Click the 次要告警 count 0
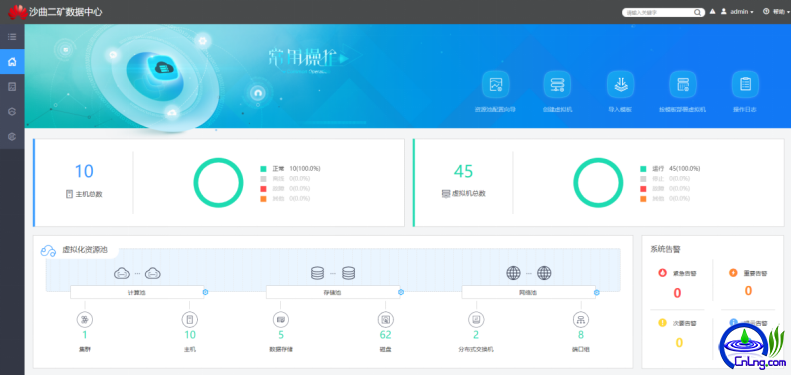 679,343
